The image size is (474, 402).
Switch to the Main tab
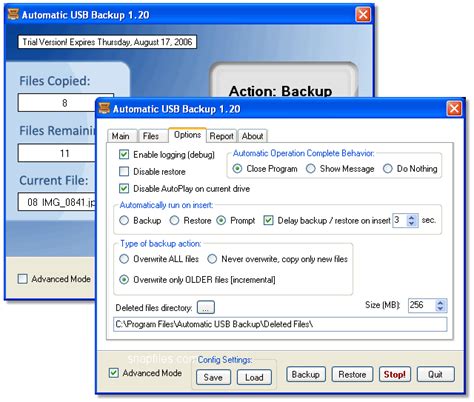point(121,136)
